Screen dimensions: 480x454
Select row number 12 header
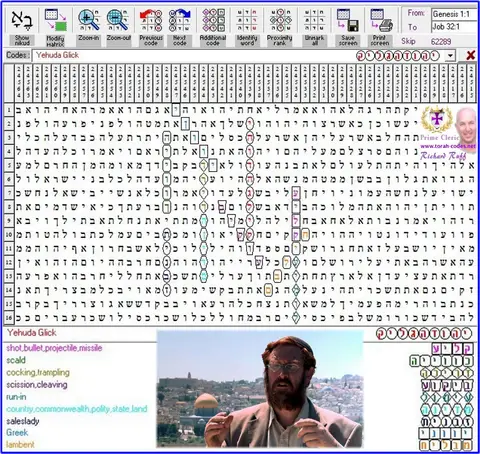pos(9,262)
